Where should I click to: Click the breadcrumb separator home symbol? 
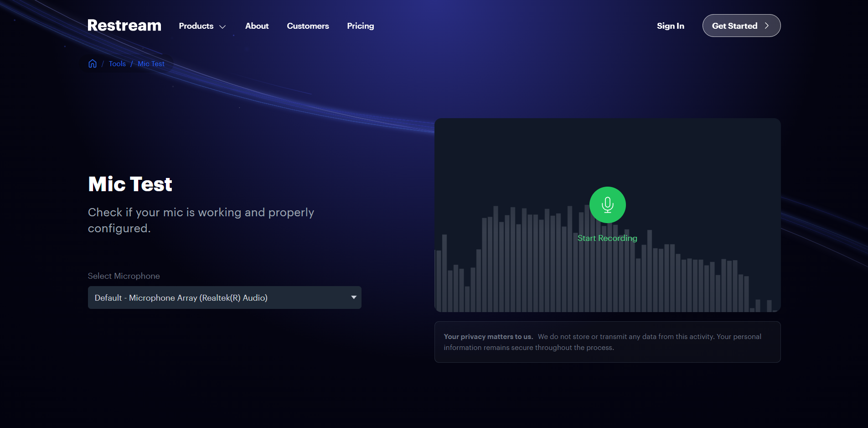93,63
